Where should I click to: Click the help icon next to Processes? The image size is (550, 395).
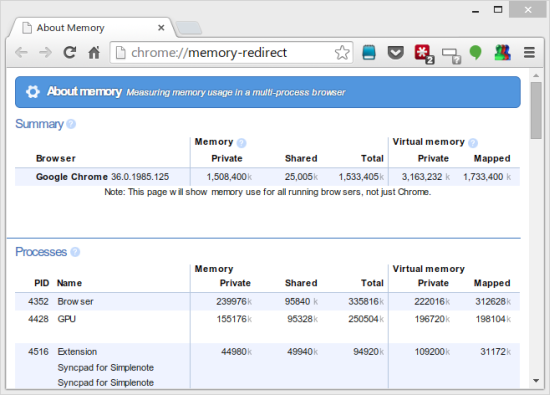pos(75,252)
